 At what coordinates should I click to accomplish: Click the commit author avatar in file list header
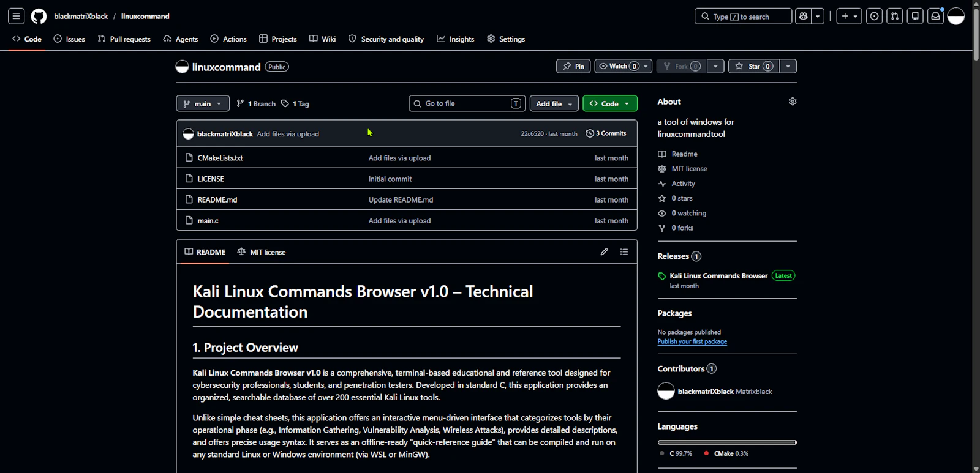(x=188, y=134)
